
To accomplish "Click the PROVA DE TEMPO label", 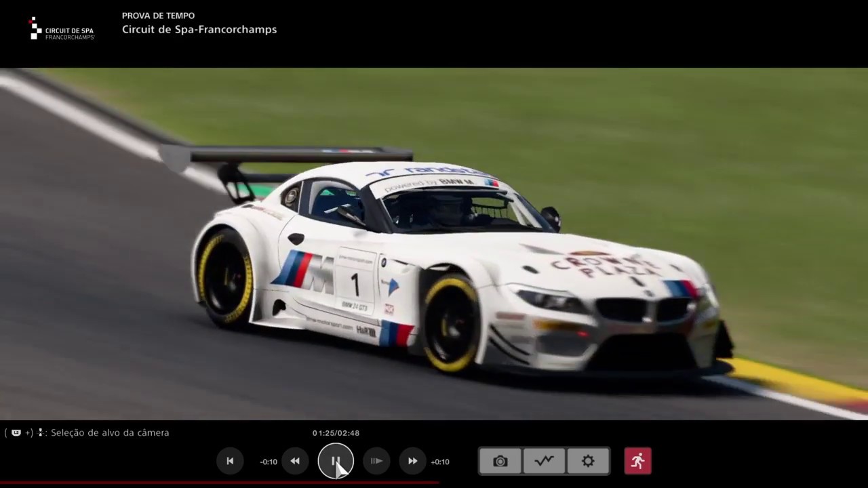I will [x=158, y=16].
